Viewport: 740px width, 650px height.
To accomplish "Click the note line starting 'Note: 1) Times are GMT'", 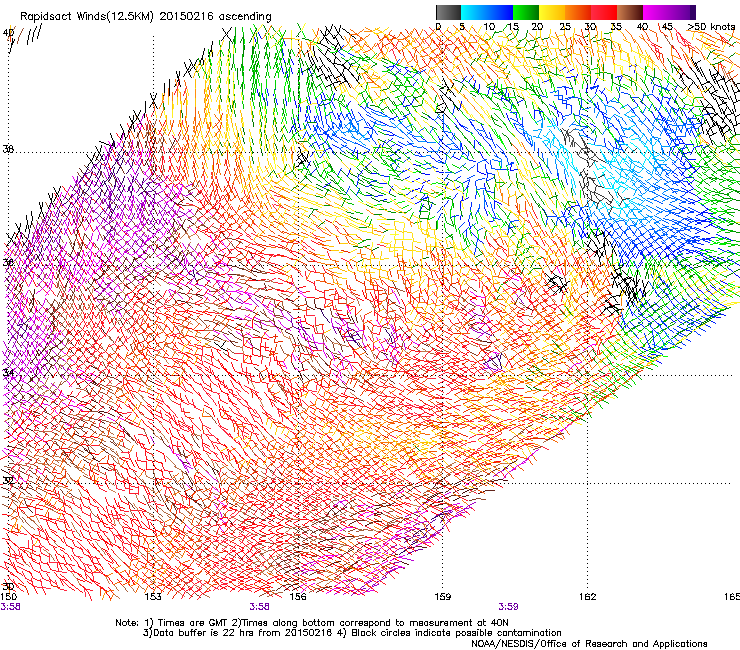I will point(311,623).
